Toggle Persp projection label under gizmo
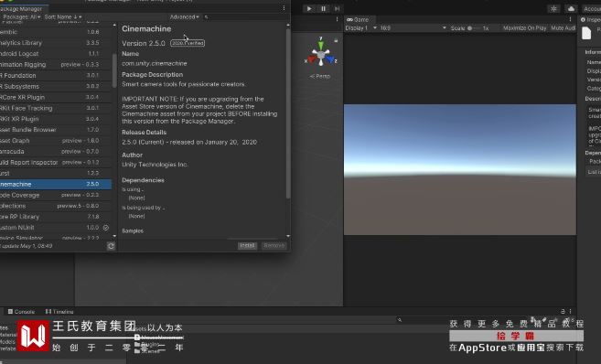The height and width of the screenshot is (364, 601). click(x=319, y=76)
